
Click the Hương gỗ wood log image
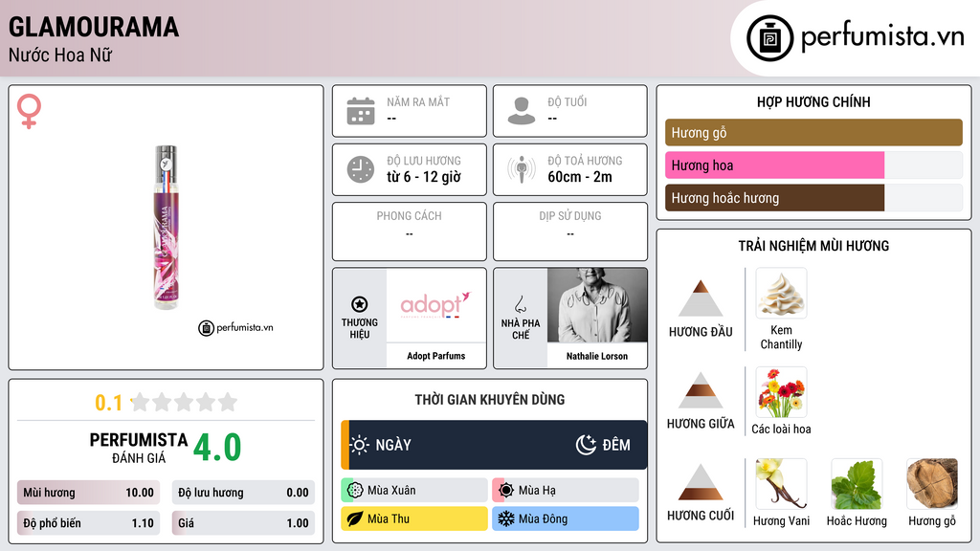[x=932, y=484]
